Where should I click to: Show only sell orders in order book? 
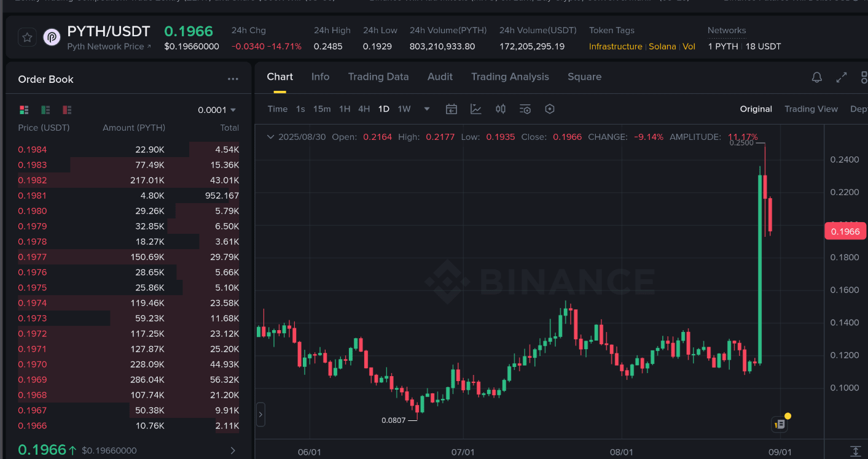pyautogui.click(x=67, y=110)
